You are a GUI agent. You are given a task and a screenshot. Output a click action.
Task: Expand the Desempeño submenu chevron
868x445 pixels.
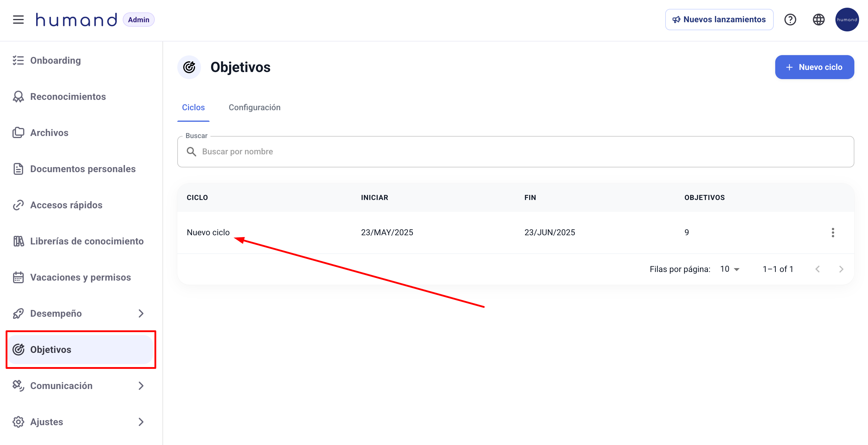pos(141,313)
